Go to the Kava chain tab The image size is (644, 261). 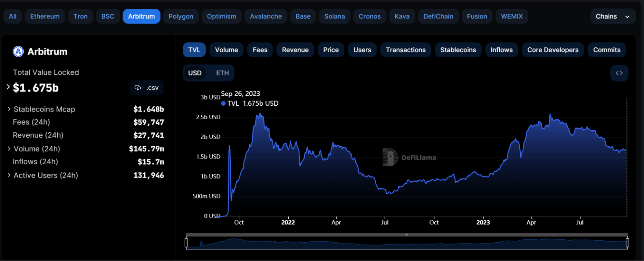click(x=402, y=16)
